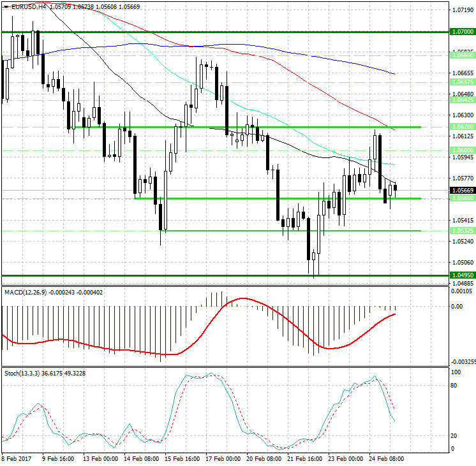Viewport: 476px width, 466px height.
Task: Select the MACD 0.00 scale value
Action: 457,307
